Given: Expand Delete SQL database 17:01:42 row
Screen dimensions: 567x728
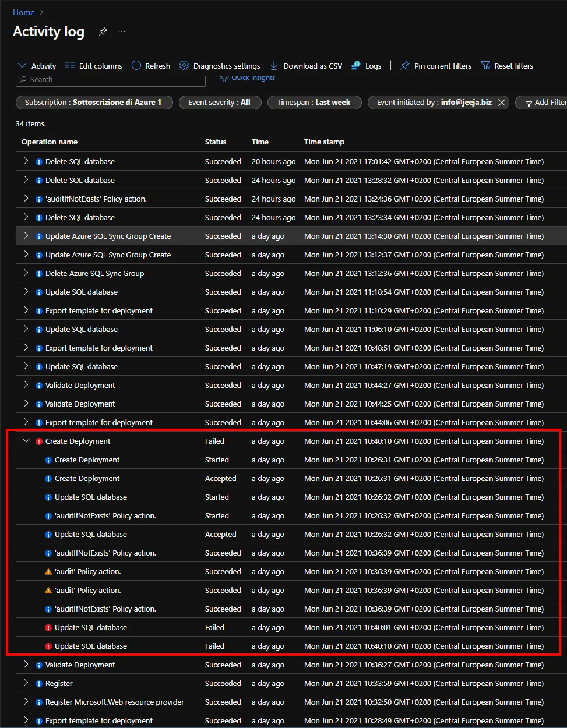Looking at the screenshot, I should pyautogui.click(x=26, y=161).
